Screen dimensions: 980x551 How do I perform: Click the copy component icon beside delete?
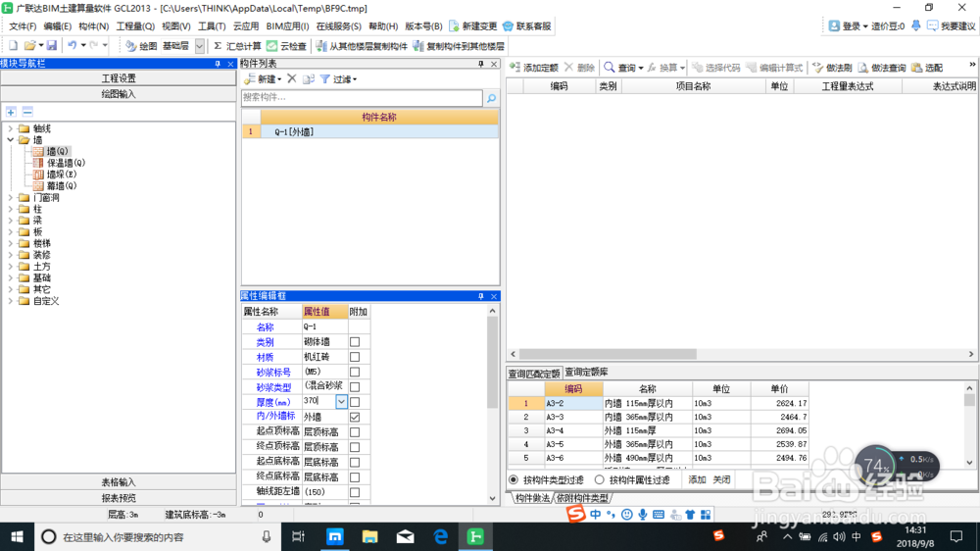[309, 78]
